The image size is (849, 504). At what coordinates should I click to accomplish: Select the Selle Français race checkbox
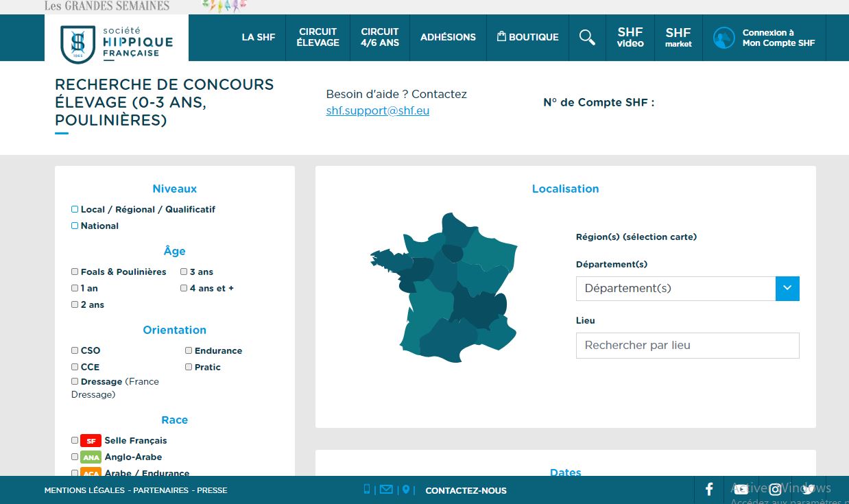tap(75, 440)
